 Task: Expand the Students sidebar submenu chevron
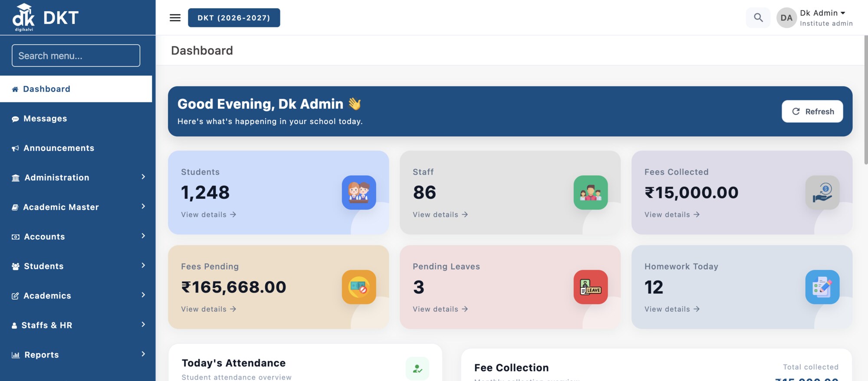(143, 265)
